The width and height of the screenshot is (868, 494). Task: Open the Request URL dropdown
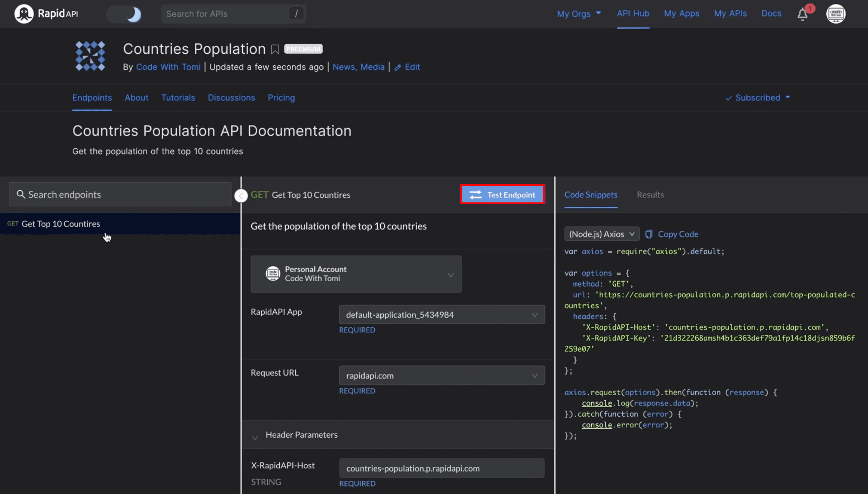[x=442, y=375]
